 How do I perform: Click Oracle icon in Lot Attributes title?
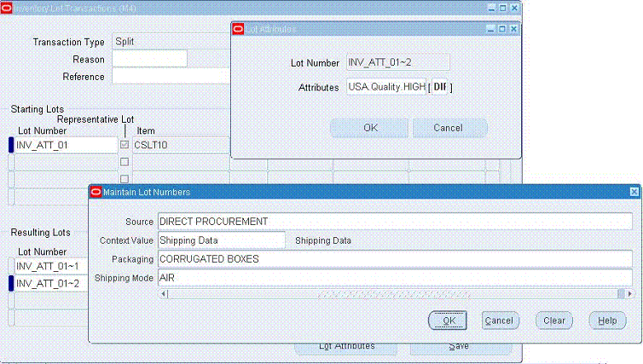[238, 29]
